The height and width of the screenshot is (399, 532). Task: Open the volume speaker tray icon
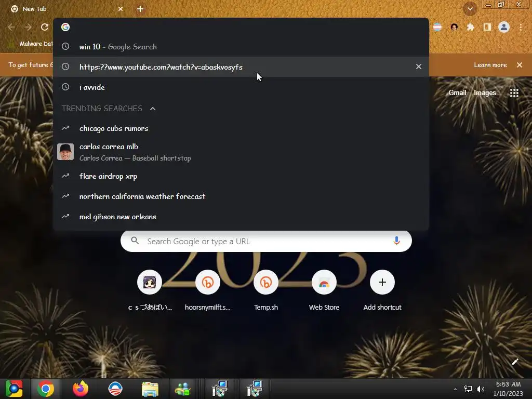tap(480, 389)
